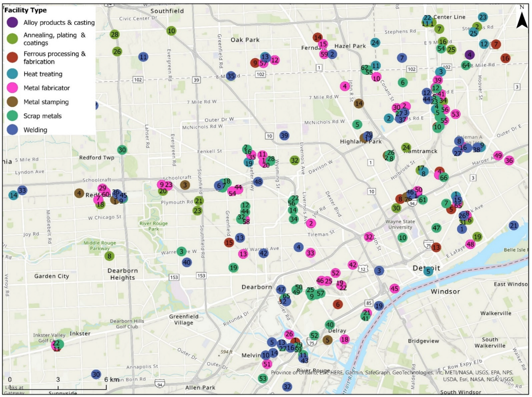Select Alloy products & casting legend circle

12,22
